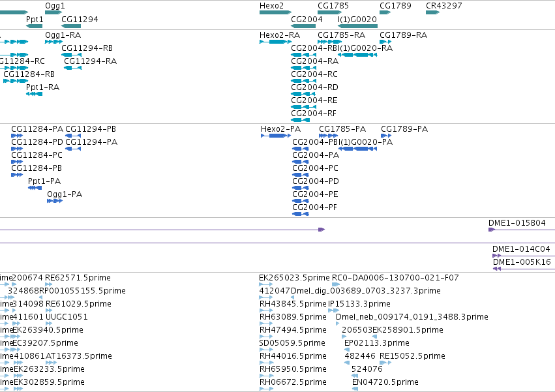
Task: Click transcript CG2004-RA
Action: 304,68
